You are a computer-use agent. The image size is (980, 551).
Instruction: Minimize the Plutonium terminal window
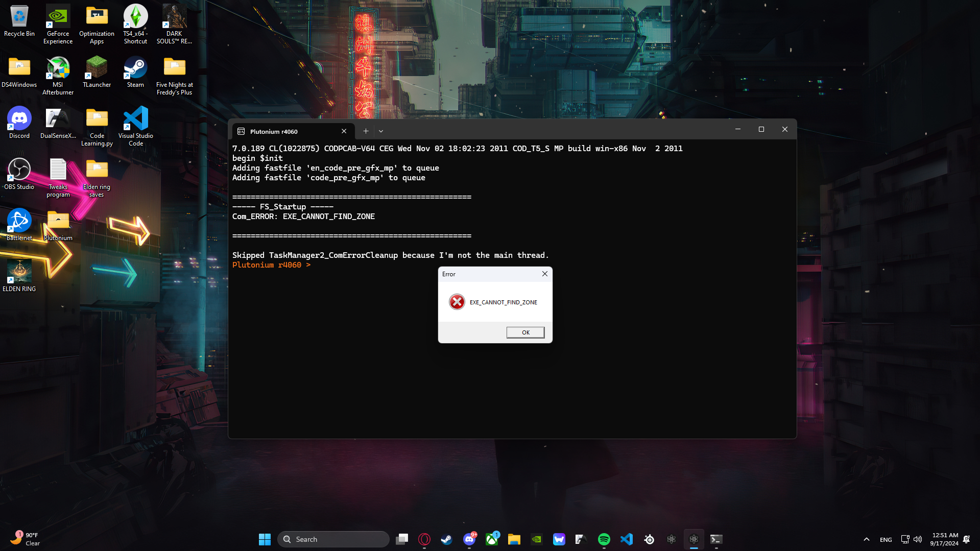tap(738, 129)
